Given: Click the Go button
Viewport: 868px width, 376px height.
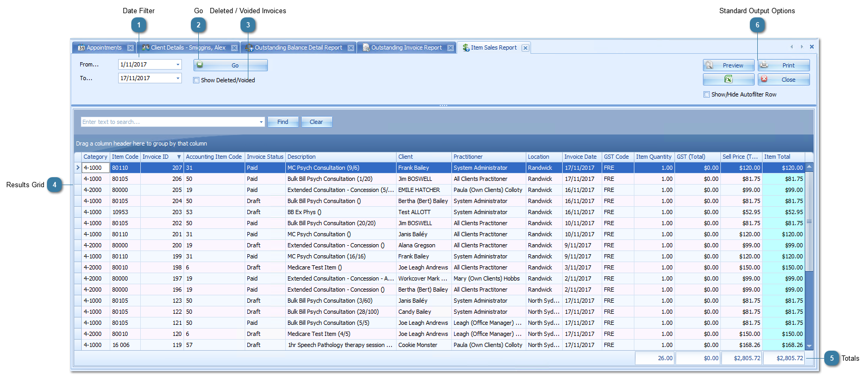Looking at the screenshot, I should coord(230,65).
